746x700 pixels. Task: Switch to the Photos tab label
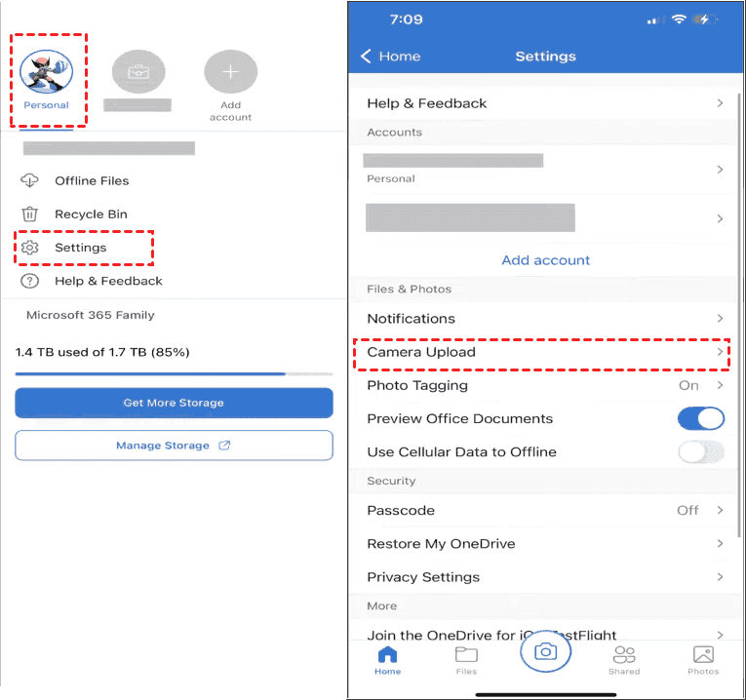pos(703,672)
